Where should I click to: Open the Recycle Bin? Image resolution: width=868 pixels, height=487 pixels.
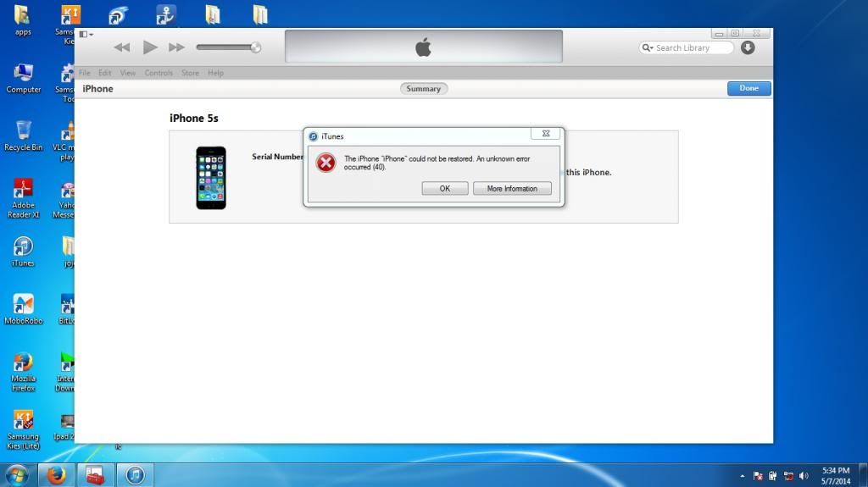(23, 136)
